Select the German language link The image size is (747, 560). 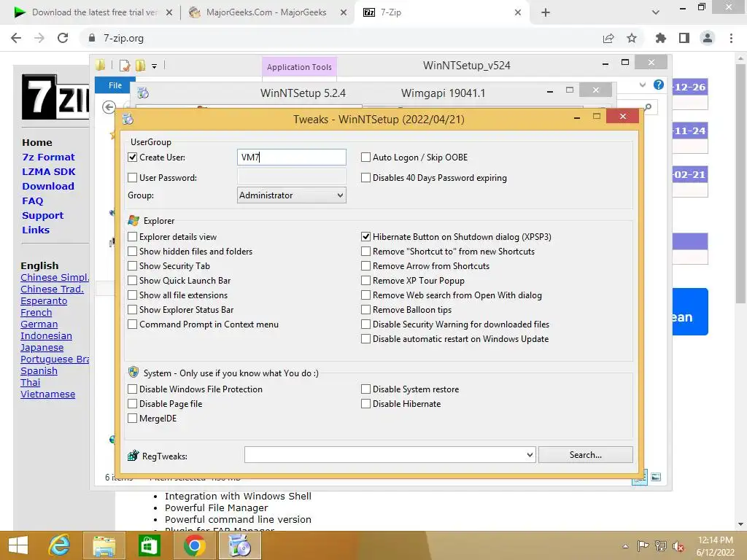pos(39,324)
